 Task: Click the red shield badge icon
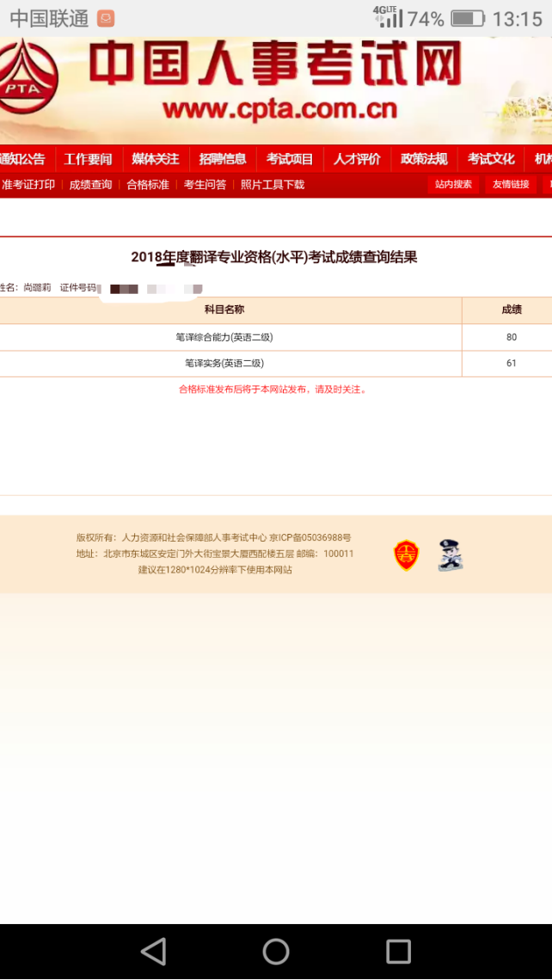(407, 555)
